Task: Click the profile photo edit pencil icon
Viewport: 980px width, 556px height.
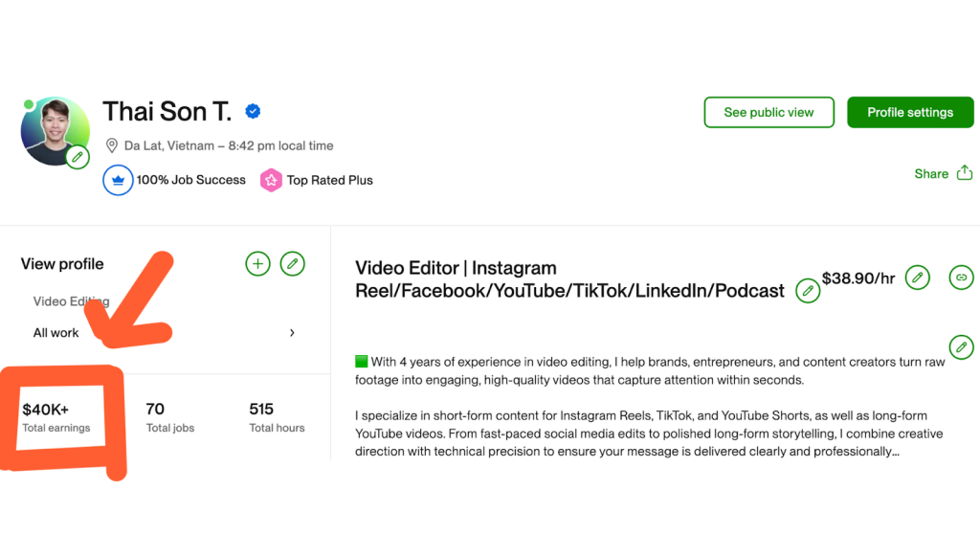Action: coord(78,156)
